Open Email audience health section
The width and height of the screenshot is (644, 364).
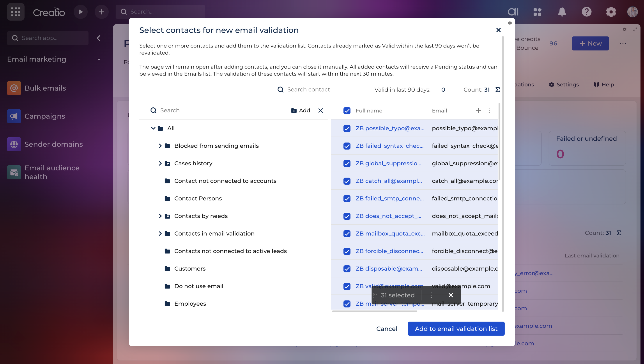(52, 172)
